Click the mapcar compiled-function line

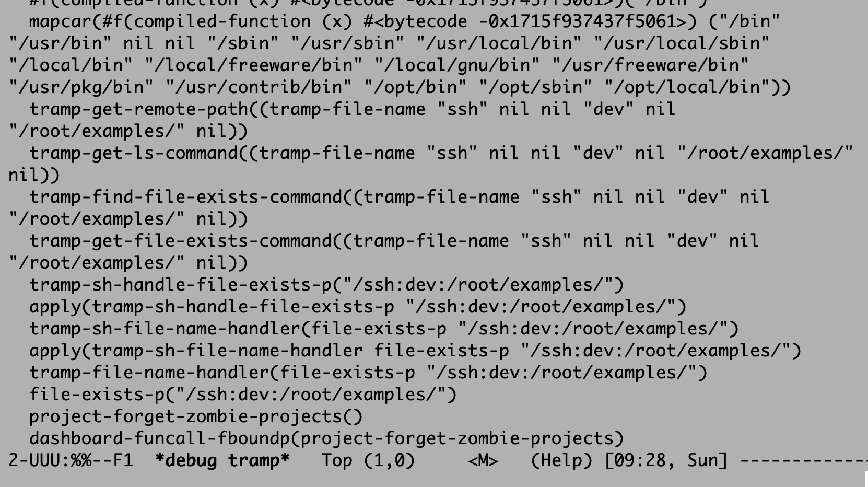(x=405, y=21)
